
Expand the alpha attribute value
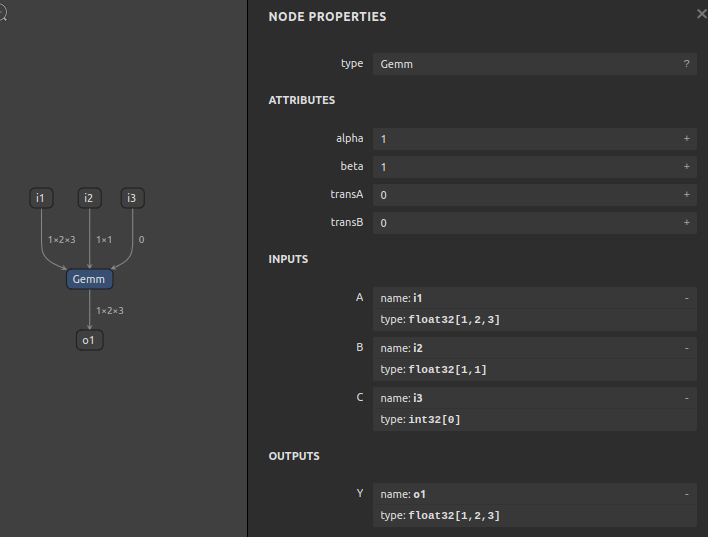click(x=686, y=139)
